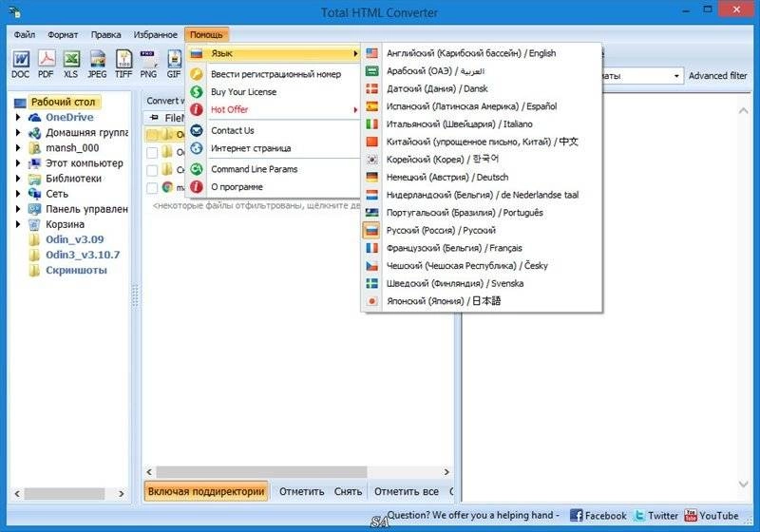This screenshot has height=532, width=760.
Task: Select Рабочий стол in folder tree
Action: pyautogui.click(x=63, y=102)
